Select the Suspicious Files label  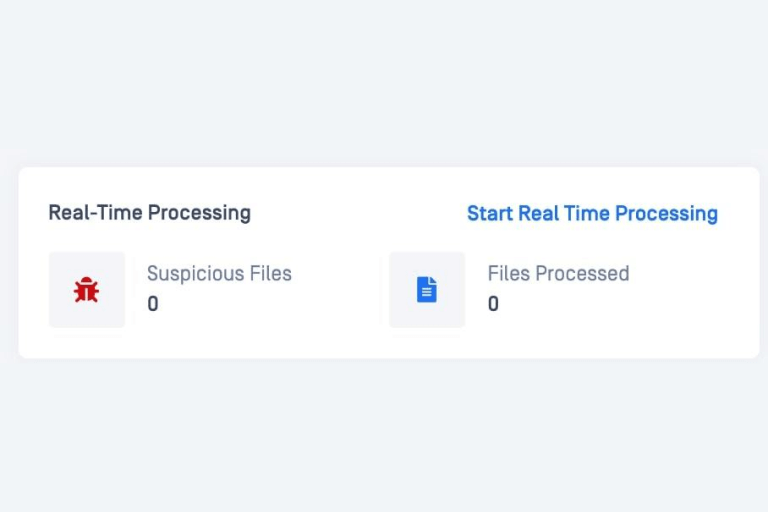point(219,273)
